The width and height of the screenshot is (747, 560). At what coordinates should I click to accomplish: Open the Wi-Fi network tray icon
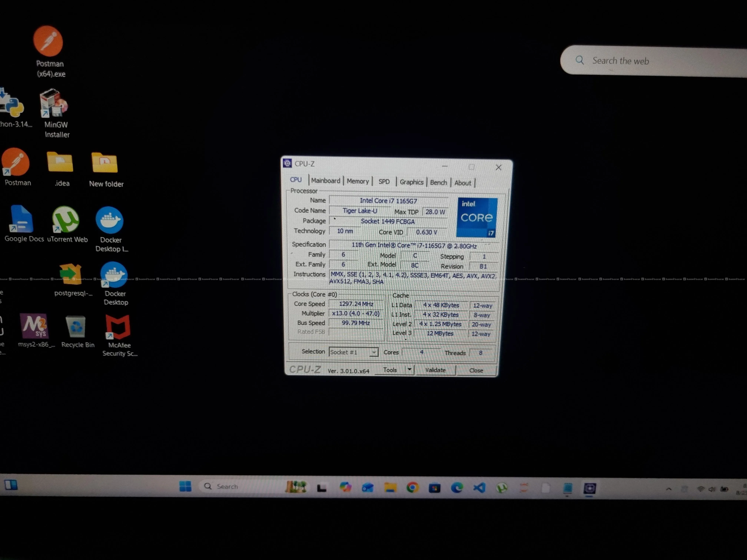click(x=701, y=489)
